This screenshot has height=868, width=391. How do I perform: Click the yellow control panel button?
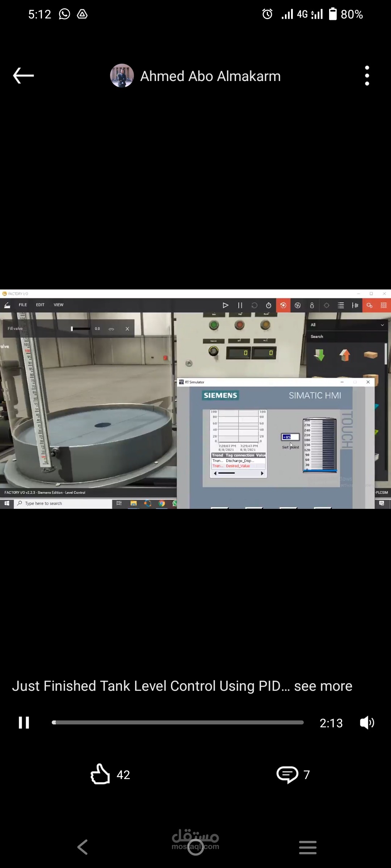265,325
